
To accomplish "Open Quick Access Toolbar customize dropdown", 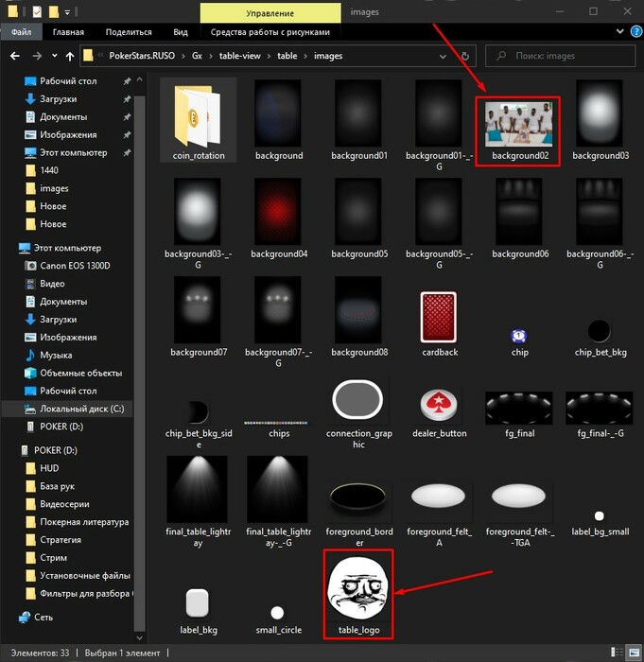I will (x=67, y=12).
